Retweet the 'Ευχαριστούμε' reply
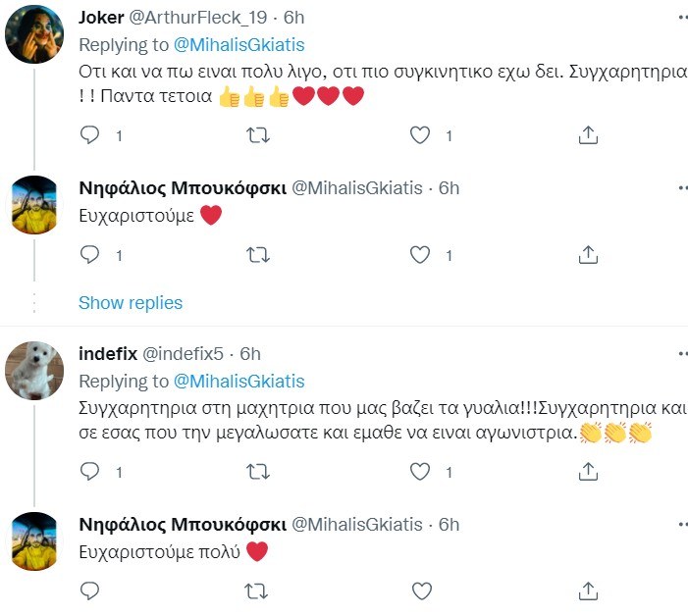The image size is (688, 616). pos(257,255)
